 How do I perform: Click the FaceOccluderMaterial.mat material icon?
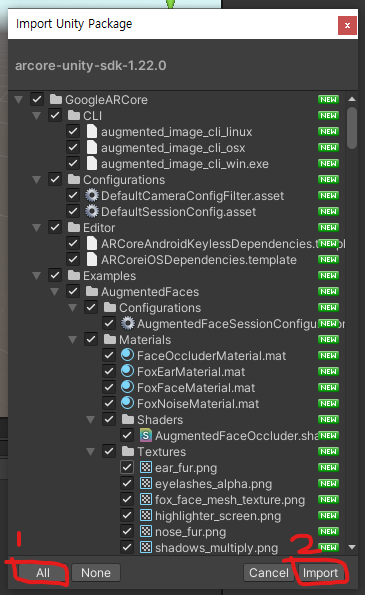coord(127,355)
